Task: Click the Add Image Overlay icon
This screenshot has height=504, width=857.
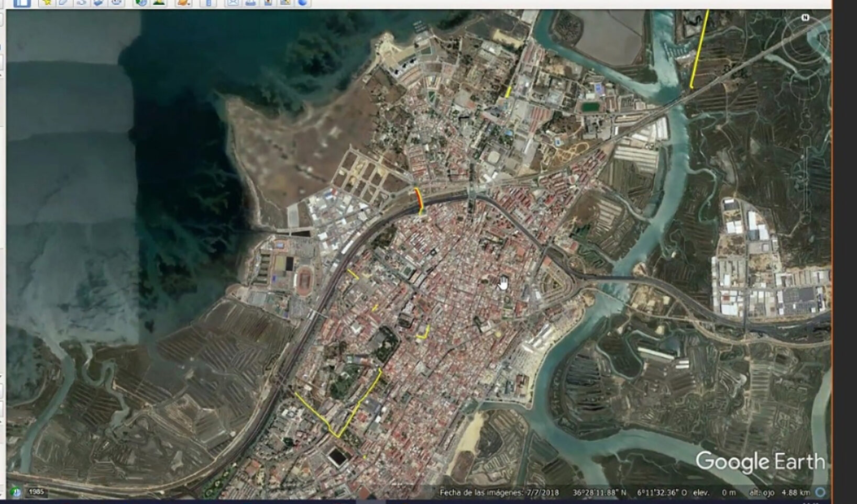Action: pos(98,3)
